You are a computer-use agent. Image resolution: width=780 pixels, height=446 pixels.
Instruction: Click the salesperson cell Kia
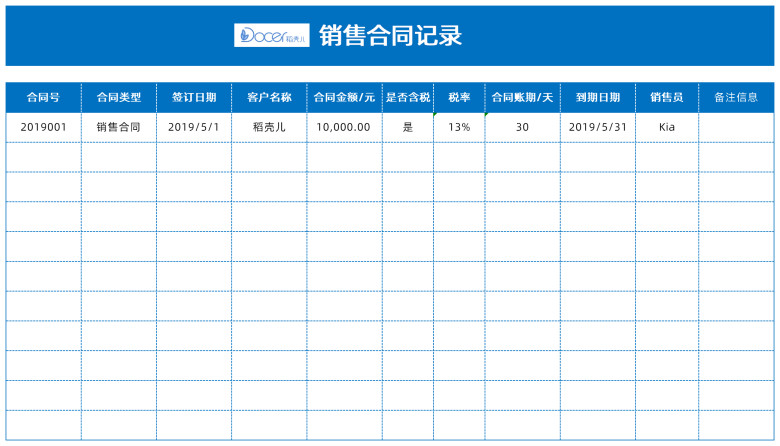[667, 127]
